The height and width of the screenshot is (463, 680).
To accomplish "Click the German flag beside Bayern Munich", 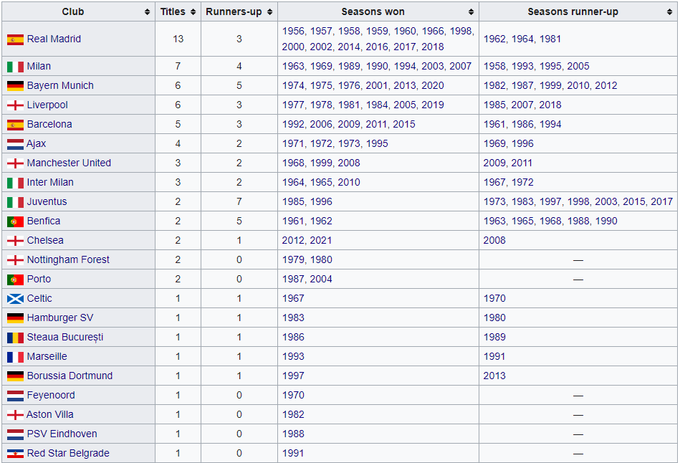I will point(15,86).
